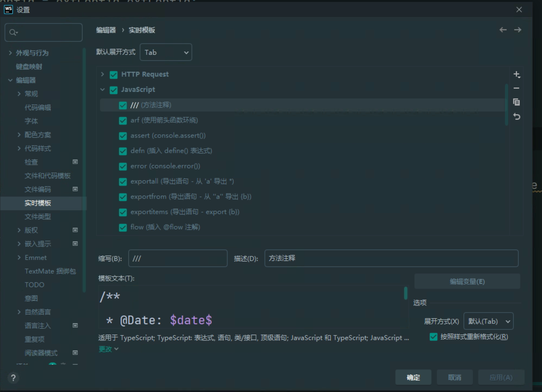Click the template list scrollbar
This screenshot has width=542, height=392.
click(x=506, y=105)
